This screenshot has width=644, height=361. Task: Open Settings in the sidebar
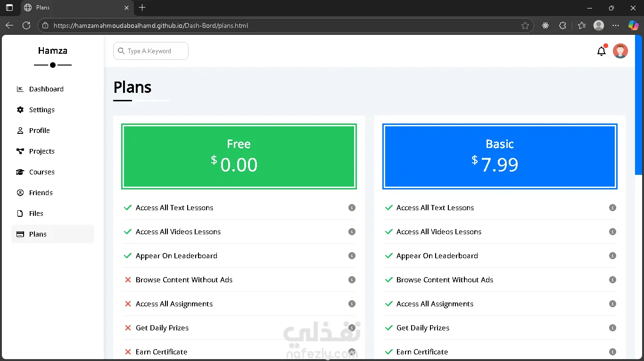pos(53,110)
